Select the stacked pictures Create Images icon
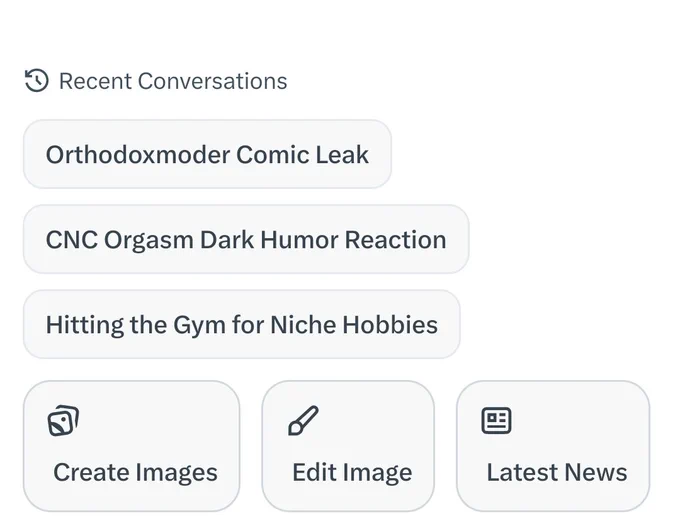 63,421
